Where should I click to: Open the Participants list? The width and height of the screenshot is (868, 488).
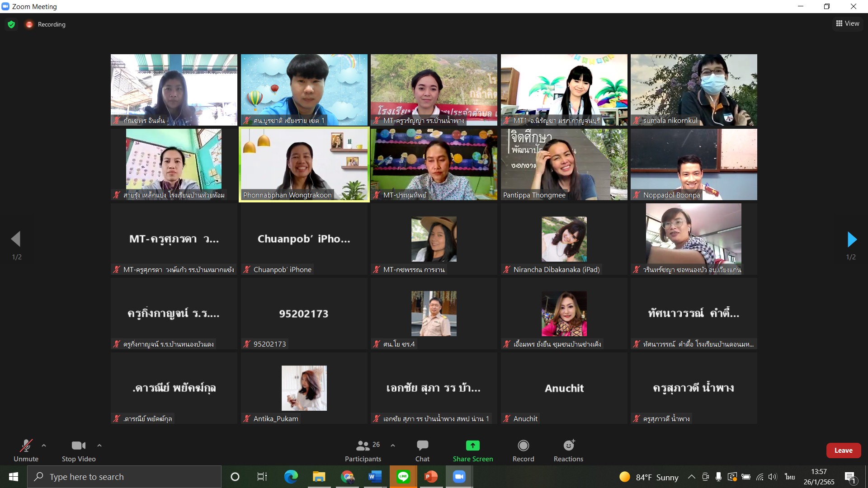(x=363, y=450)
